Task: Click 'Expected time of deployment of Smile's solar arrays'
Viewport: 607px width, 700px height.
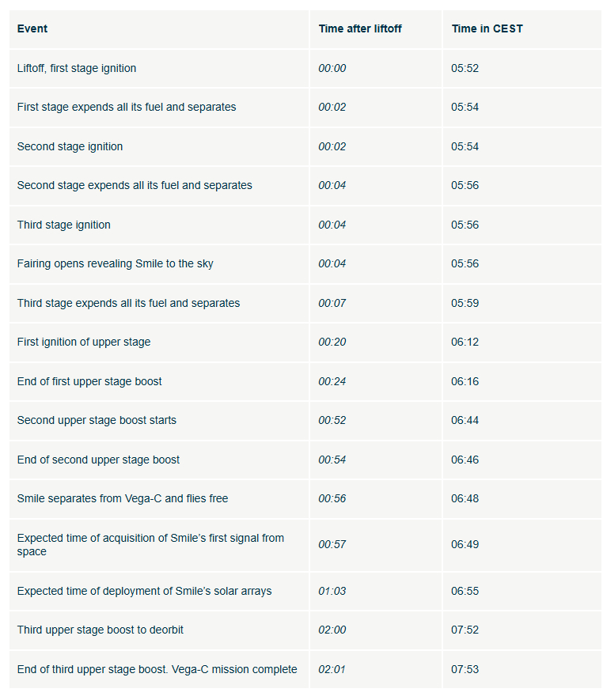Action: click(144, 591)
